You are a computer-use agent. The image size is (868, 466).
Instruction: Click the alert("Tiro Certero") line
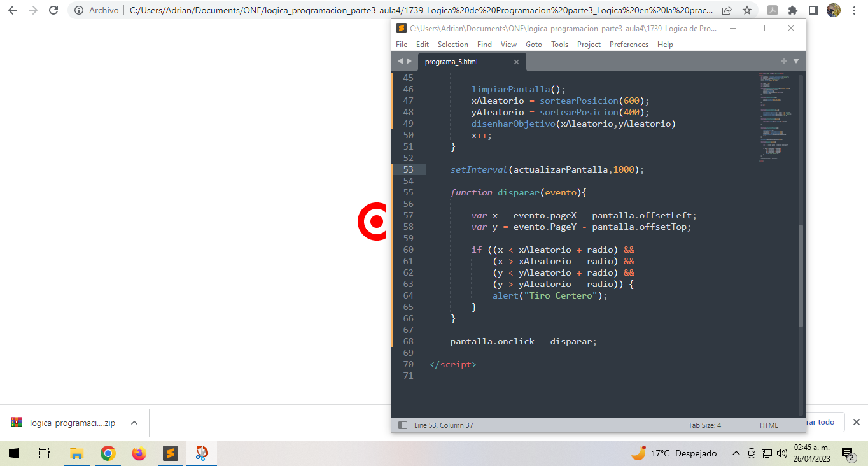pos(550,295)
